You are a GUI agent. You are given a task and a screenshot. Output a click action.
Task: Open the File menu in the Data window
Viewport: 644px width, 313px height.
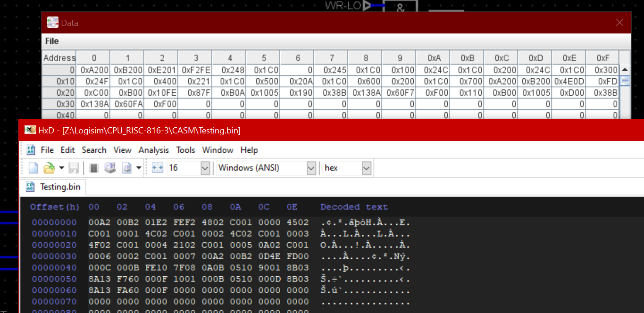[x=51, y=41]
